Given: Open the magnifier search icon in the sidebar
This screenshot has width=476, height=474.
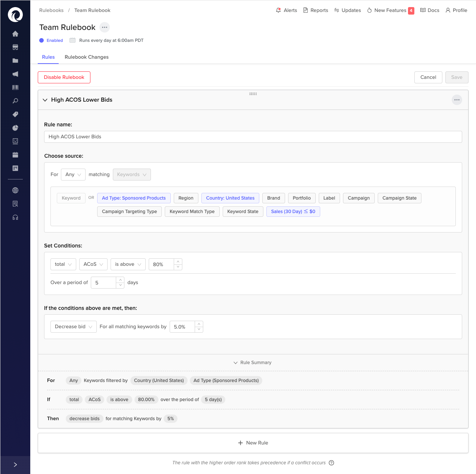Looking at the screenshot, I should (15, 101).
